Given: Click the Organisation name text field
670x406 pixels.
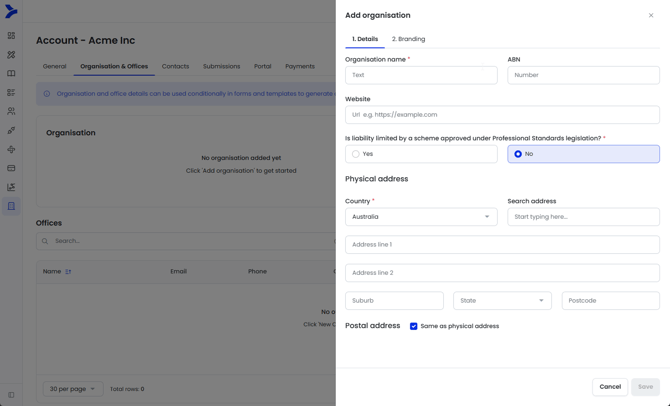Looking at the screenshot, I should tap(421, 75).
